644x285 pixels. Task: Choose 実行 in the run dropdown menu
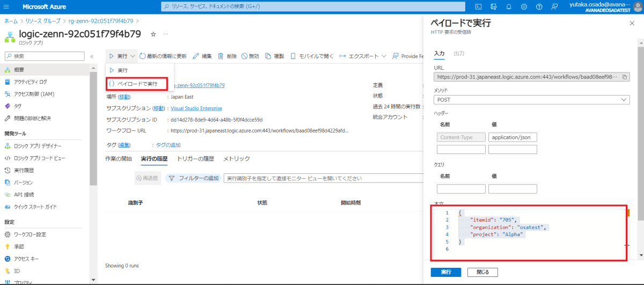tap(140, 70)
